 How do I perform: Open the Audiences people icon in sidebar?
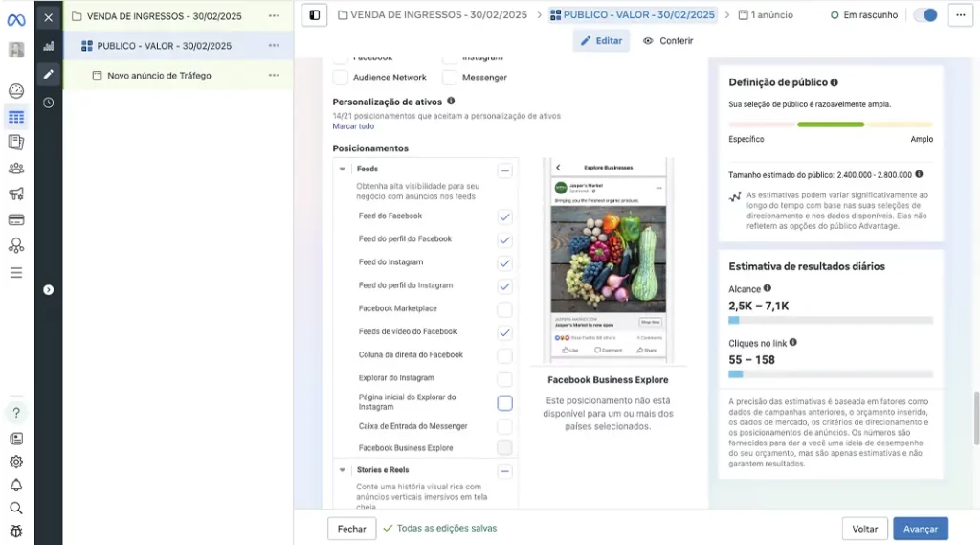(16, 169)
